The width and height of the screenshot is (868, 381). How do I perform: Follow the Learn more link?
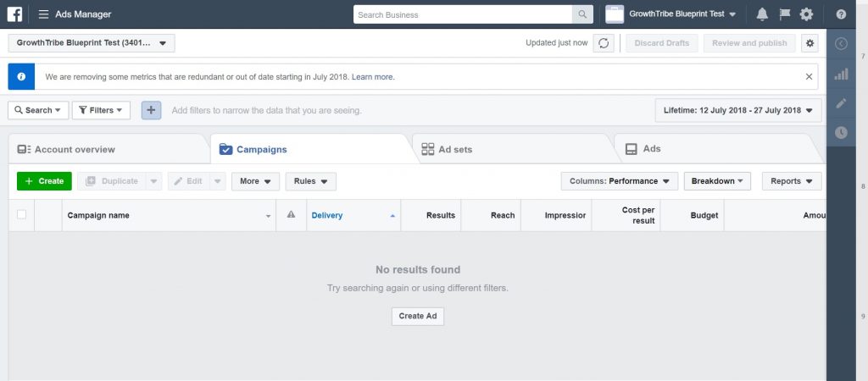(x=373, y=77)
